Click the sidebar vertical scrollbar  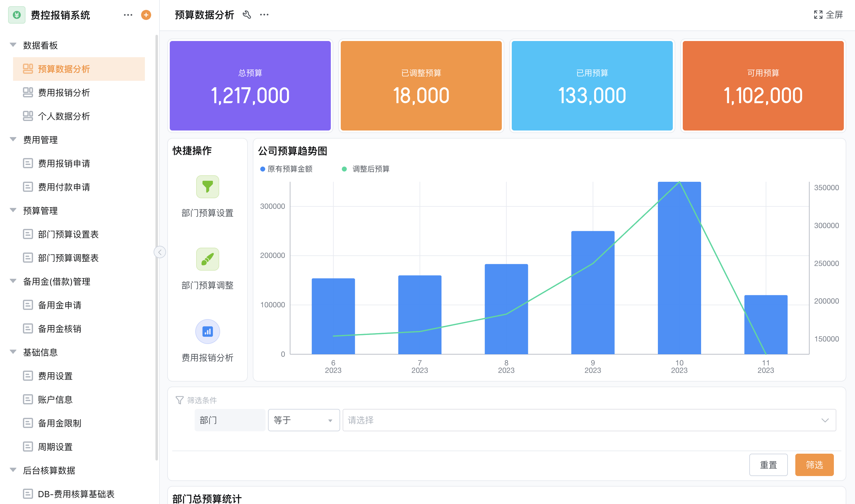[157, 247]
